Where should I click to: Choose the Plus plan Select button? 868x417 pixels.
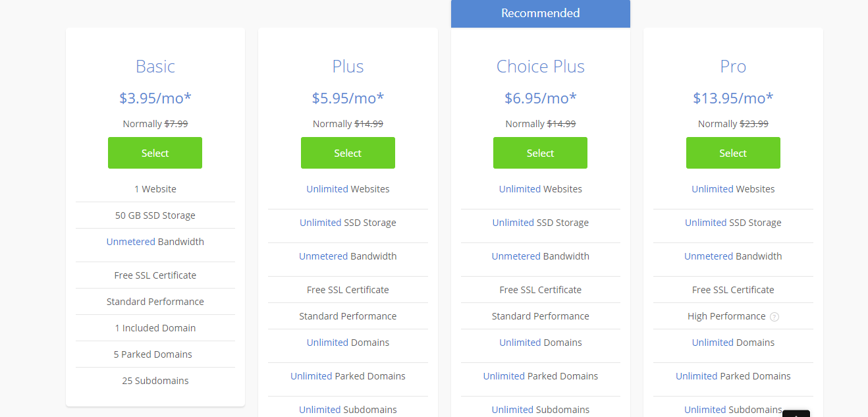tap(348, 153)
